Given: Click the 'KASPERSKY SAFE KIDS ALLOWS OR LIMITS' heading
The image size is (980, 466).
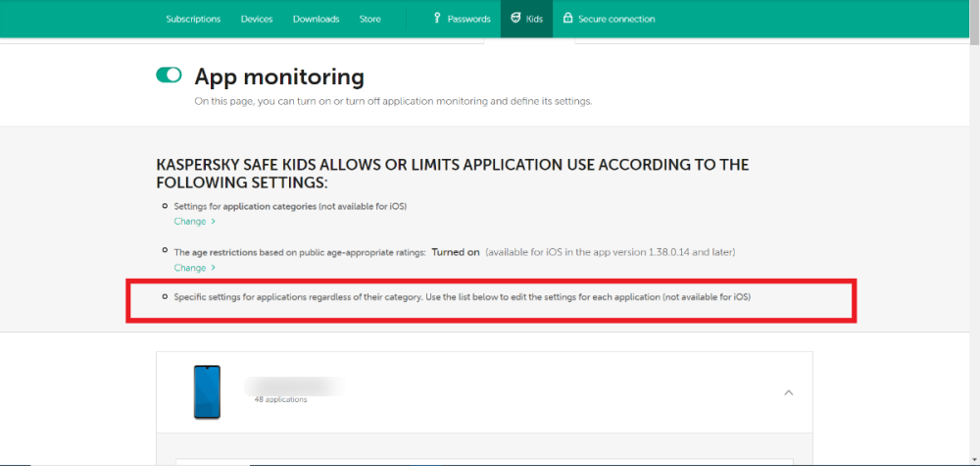Looking at the screenshot, I should 453,174.
